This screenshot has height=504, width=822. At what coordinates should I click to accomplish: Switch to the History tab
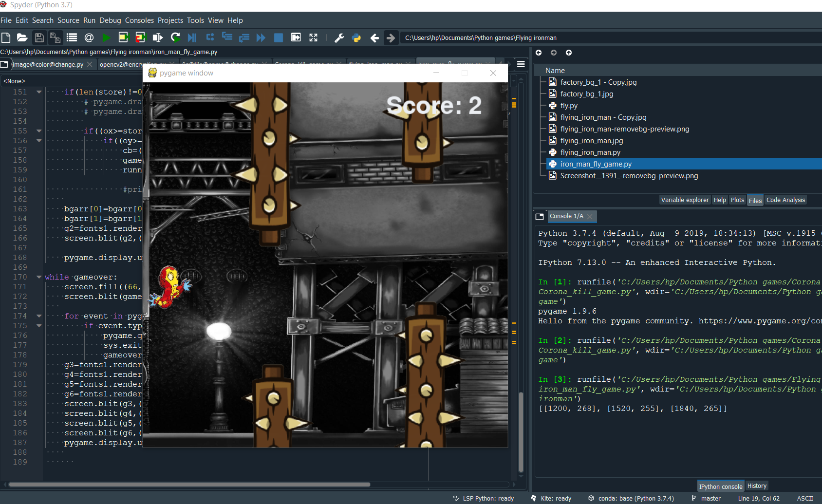tap(757, 486)
